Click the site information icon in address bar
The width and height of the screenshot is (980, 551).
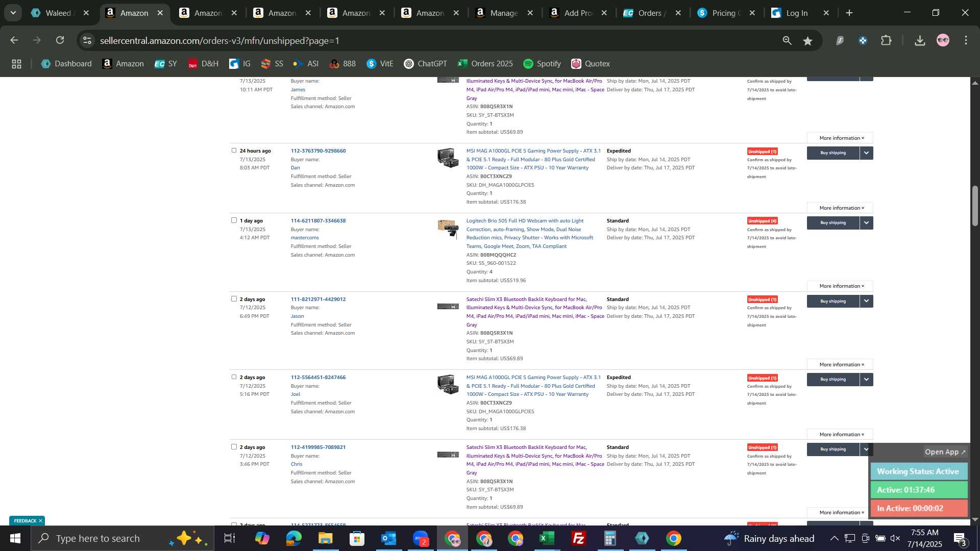(x=87, y=40)
